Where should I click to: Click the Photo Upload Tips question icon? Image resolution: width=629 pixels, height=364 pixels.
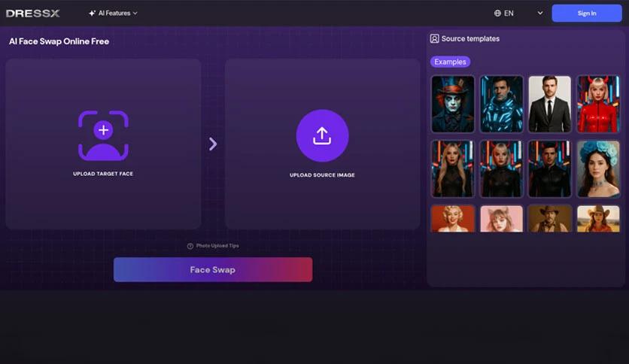click(x=190, y=246)
